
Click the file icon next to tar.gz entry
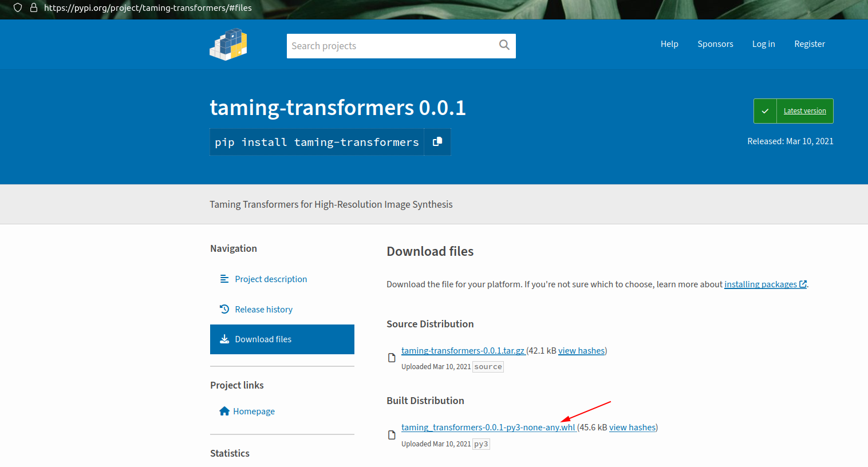[x=392, y=357]
